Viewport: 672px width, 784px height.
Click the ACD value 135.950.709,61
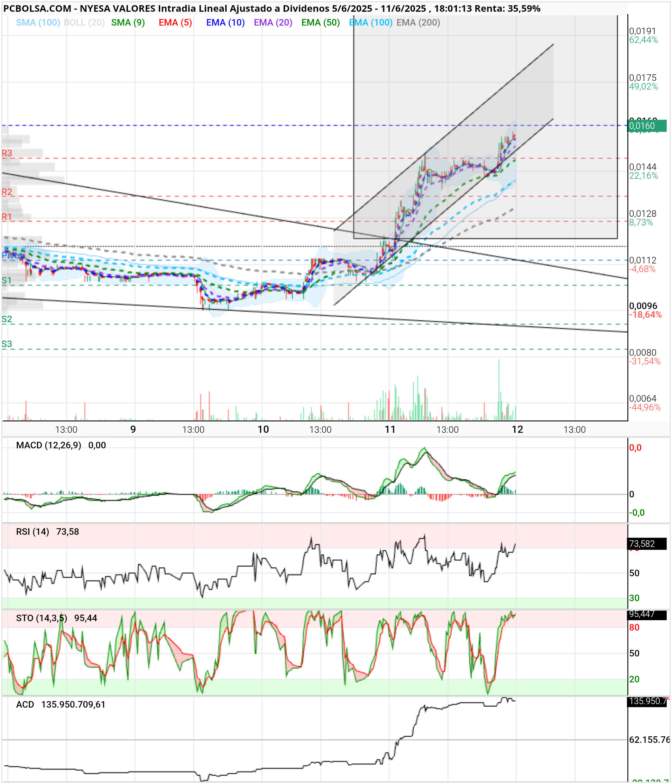(73, 704)
